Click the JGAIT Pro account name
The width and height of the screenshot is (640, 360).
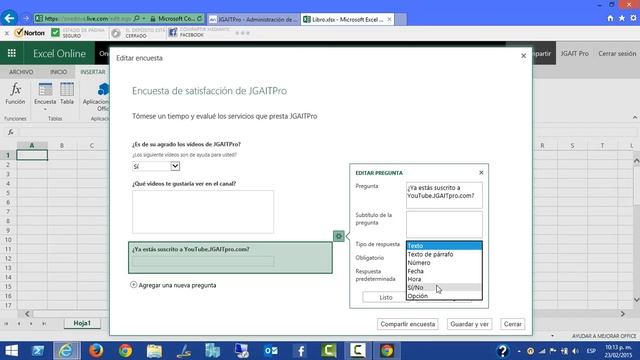pos(574,53)
